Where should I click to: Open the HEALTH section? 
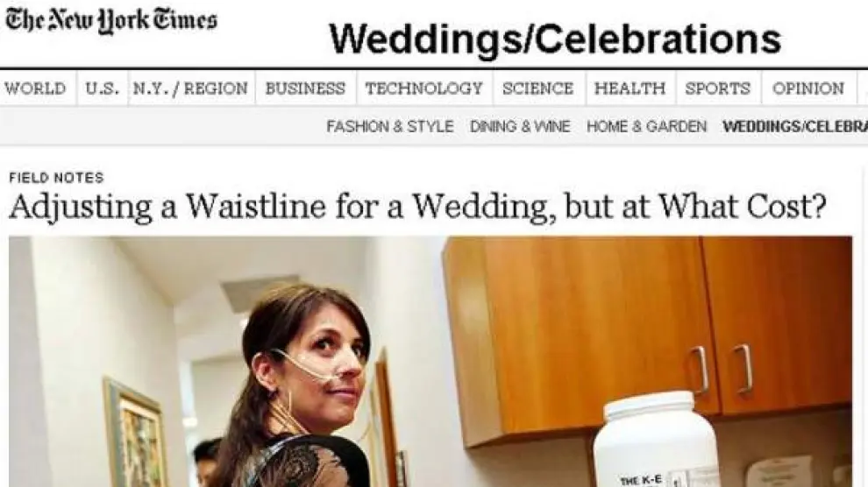[630, 88]
